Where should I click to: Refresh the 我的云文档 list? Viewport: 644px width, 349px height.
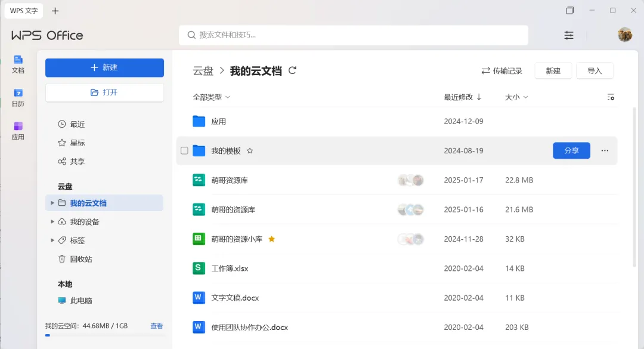(292, 71)
